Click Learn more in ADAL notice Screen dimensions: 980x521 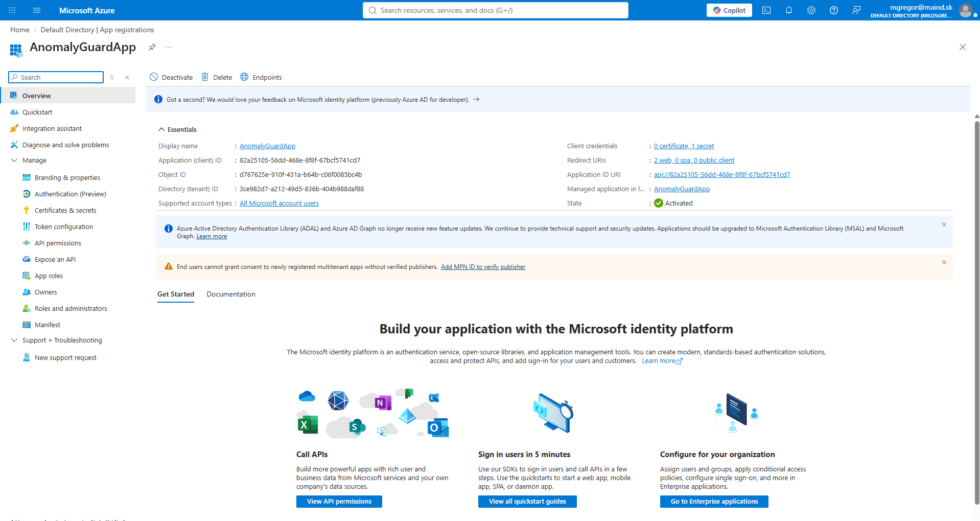tap(212, 236)
